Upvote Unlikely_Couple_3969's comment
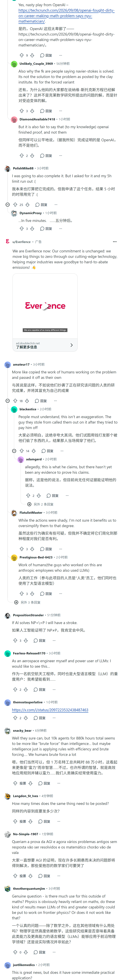This screenshot has height=980, width=121. click(22, 111)
